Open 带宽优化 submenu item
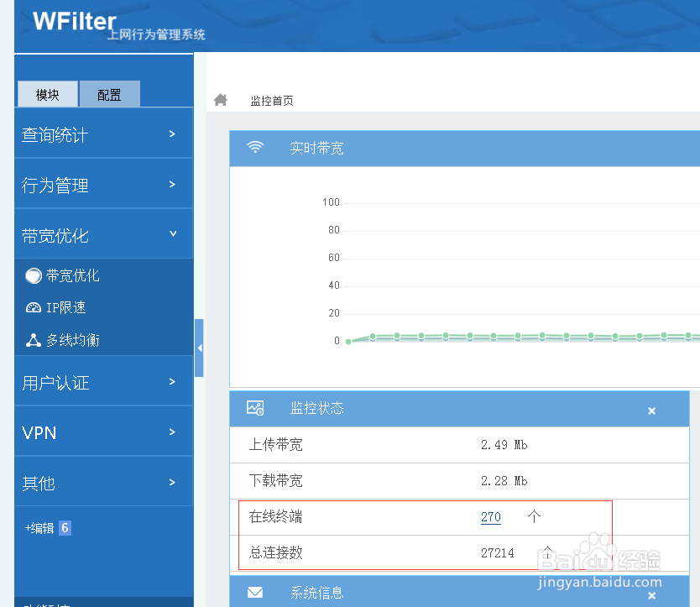 coord(72,275)
